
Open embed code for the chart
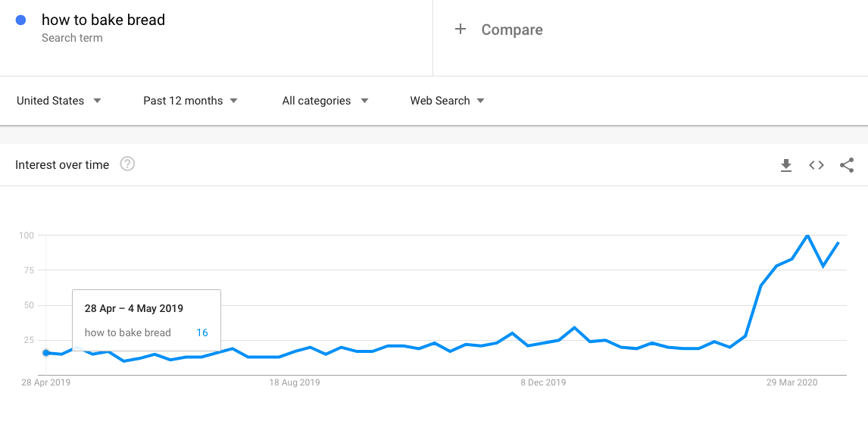(x=816, y=165)
